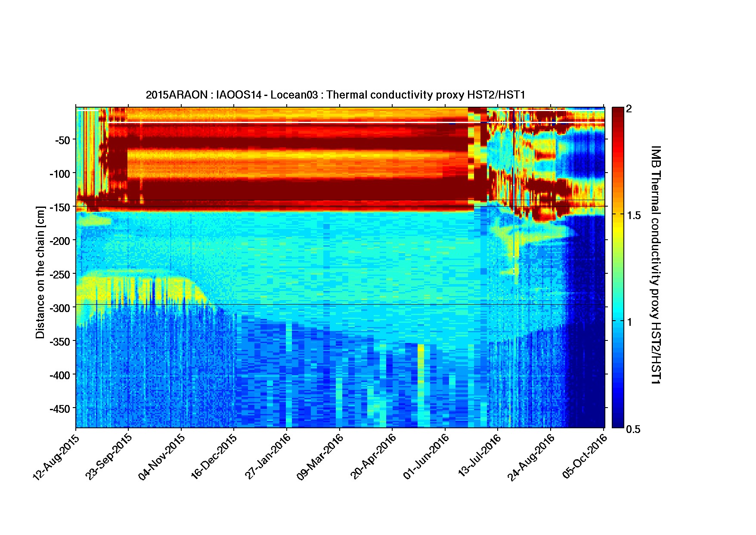756x535 pixels.
Task: Click the plot title text 2015ARAON IAOOS14
Action: [335, 95]
